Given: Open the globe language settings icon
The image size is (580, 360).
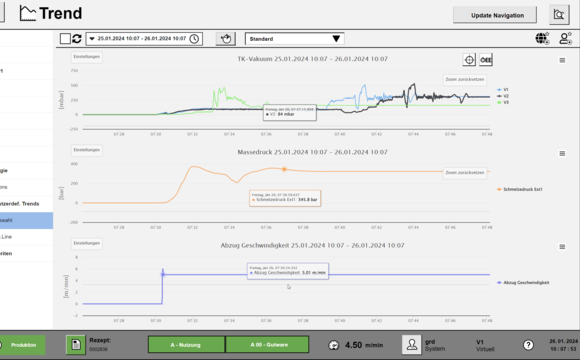Looking at the screenshot, I should [542, 38].
